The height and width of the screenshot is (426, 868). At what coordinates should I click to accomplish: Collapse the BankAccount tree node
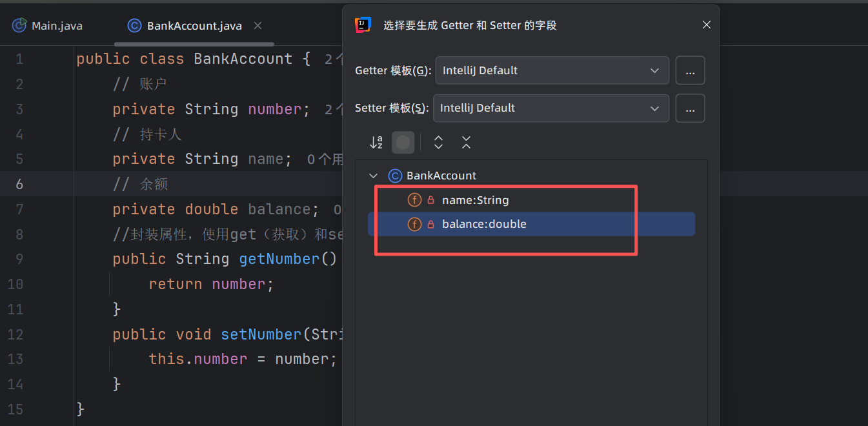tap(373, 176)
